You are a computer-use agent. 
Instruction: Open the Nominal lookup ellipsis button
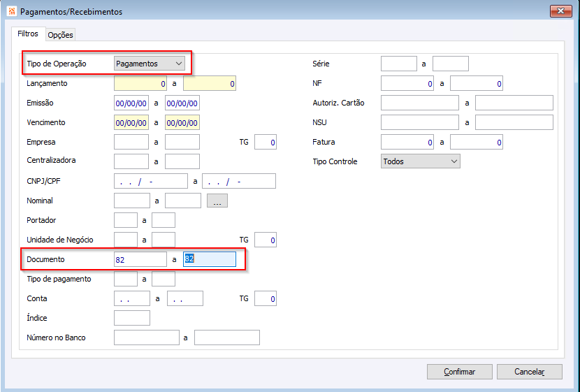point(217,201)
